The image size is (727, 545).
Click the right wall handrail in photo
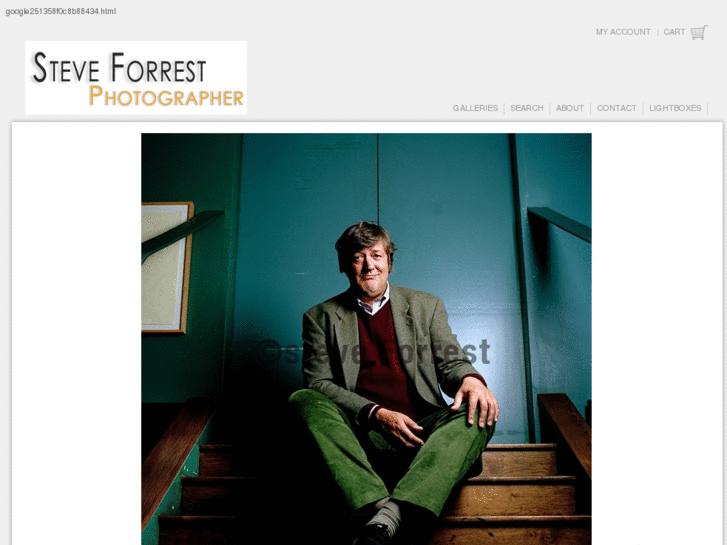560,224
